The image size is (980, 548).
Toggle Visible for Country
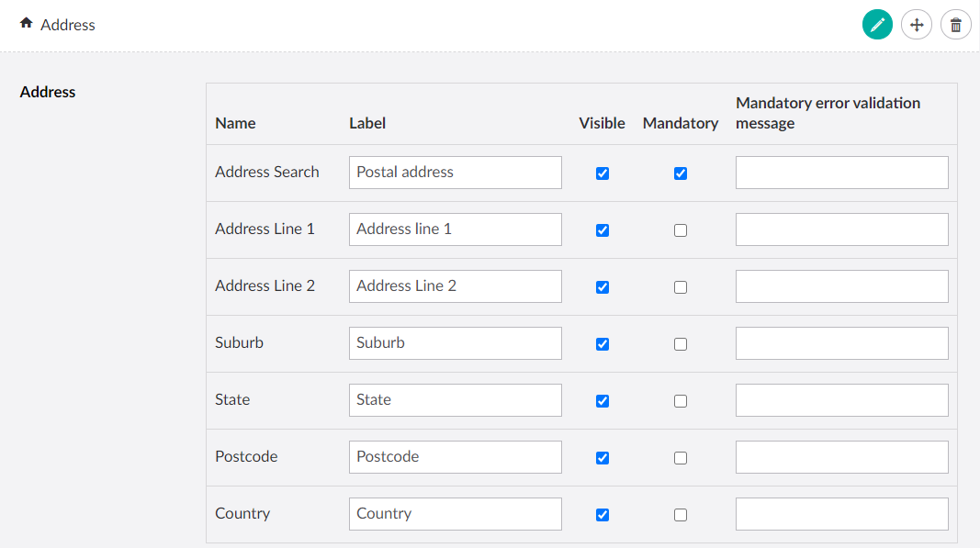[x=602, y=514]
